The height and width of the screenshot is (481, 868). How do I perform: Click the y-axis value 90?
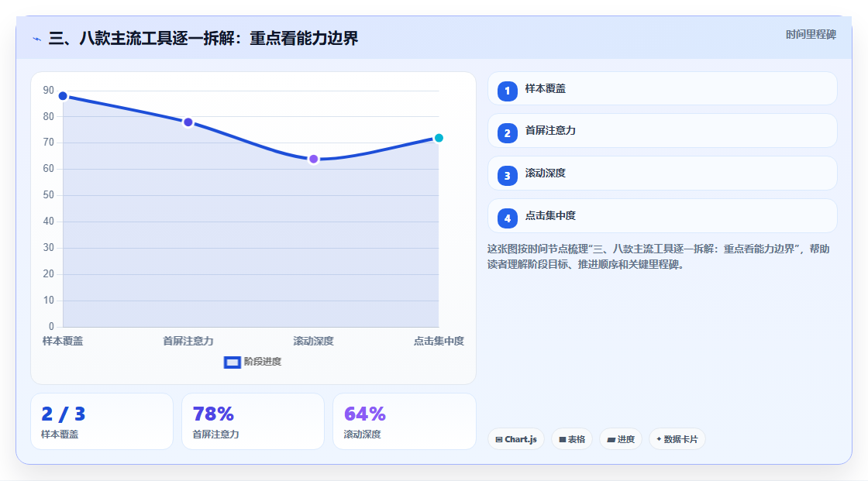pyautogui.click(x=49, y=90)
